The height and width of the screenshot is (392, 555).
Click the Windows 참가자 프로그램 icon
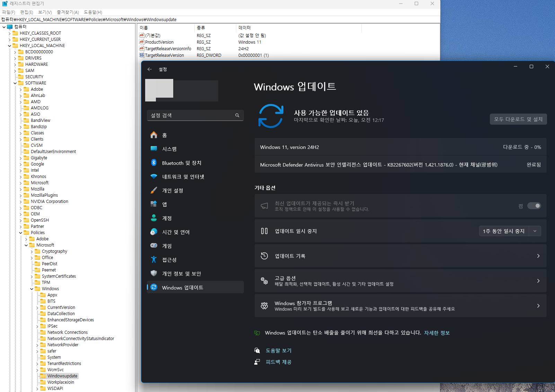[x=264, y=306]
